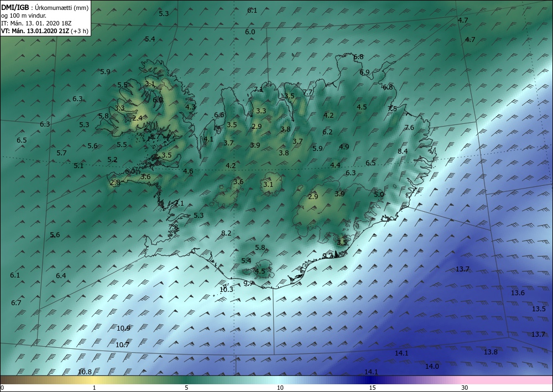The width and height of the screenshot is (553, 392).
Task: Click the 8.4 value on the map
Action: pyautogui.click(x=403, y=151)
